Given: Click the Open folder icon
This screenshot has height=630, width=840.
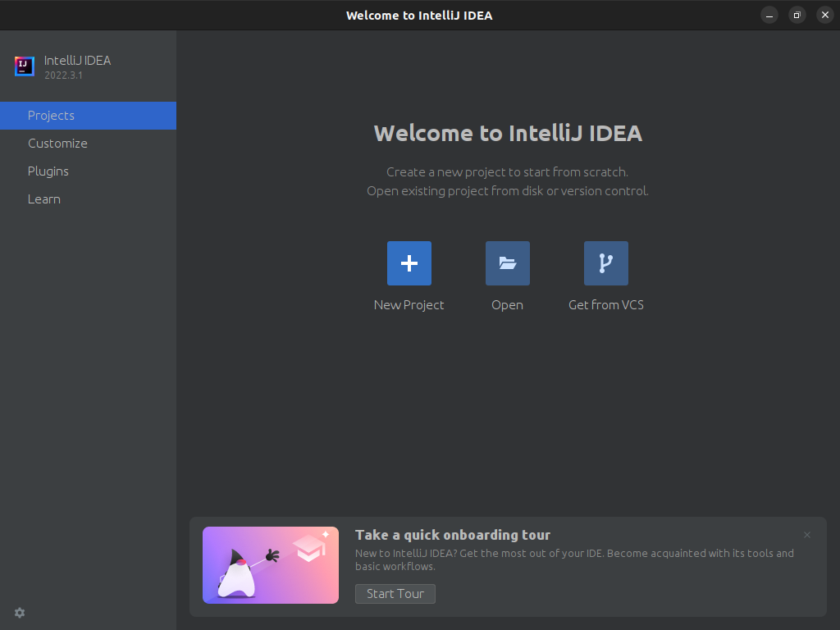Looking at the screenshot, I should (x=507, y=262).
